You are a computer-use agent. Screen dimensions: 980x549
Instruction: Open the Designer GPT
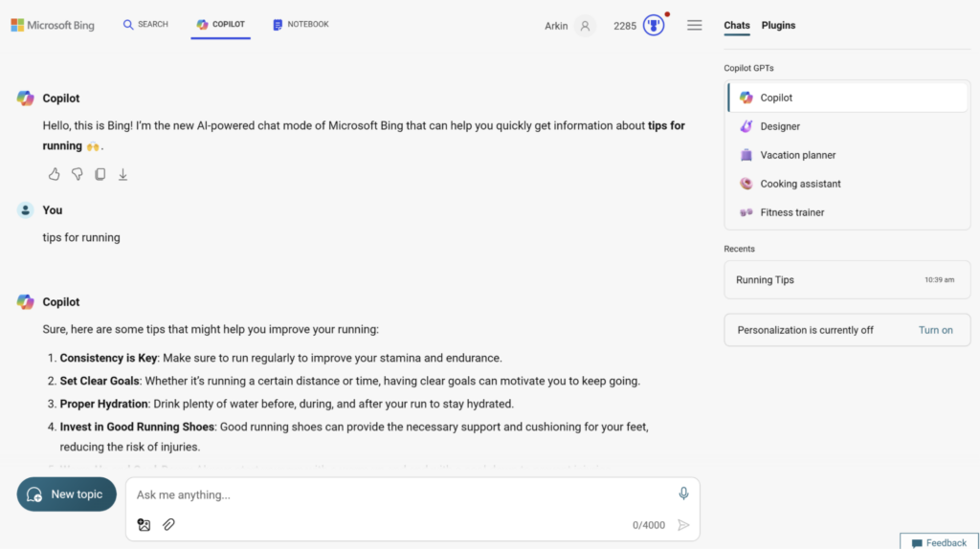coord(848,126)
